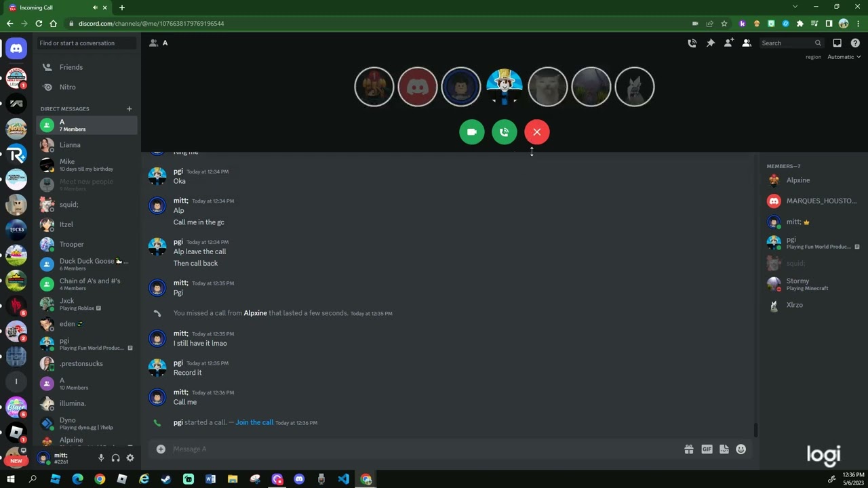868x488 pixels.
Task: Decline the incoming call red button
Action: point(537,132)
